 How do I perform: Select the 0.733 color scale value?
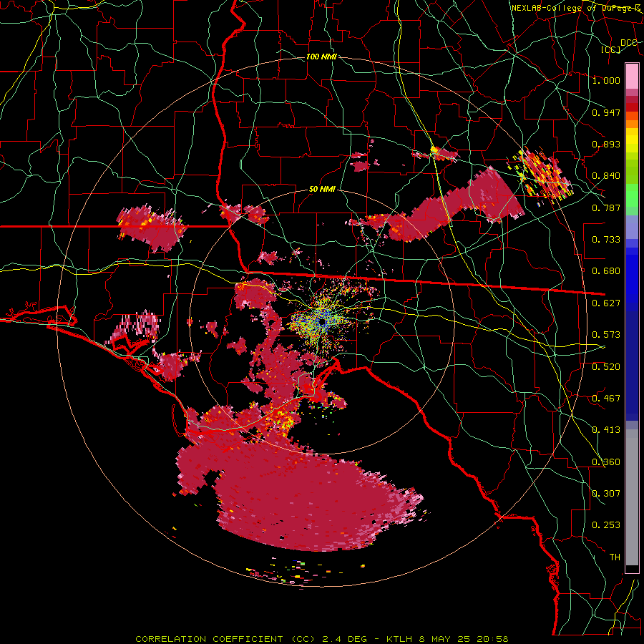pyautogui.click(x=606, y=240)
